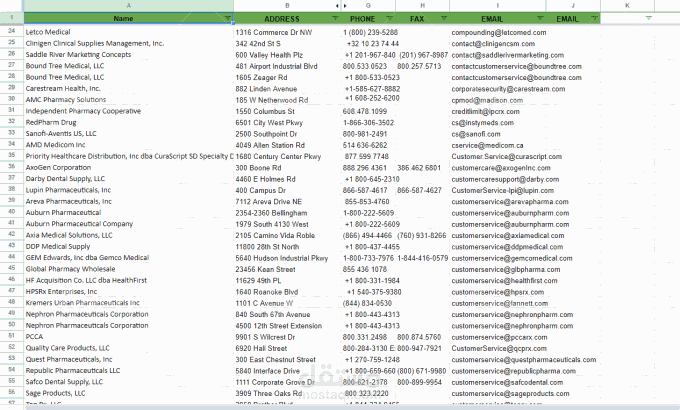The image size is (680, 410).
Task: Click address 4500 12th Street Extension
Action: pos(287,325)
